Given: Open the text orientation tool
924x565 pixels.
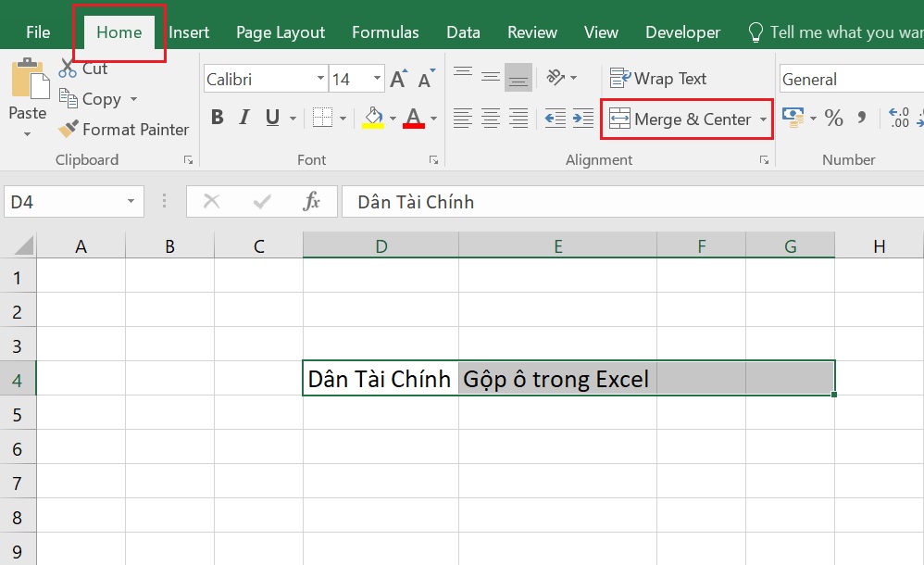Looking at the screenshot, I should click(x=556, y=77).
